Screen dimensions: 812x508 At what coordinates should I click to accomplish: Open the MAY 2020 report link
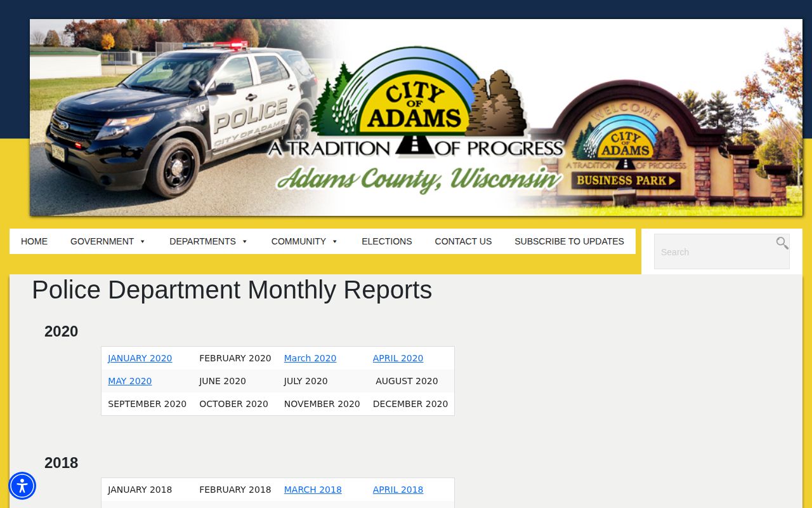pyautogui.click(x=130, y=381)
